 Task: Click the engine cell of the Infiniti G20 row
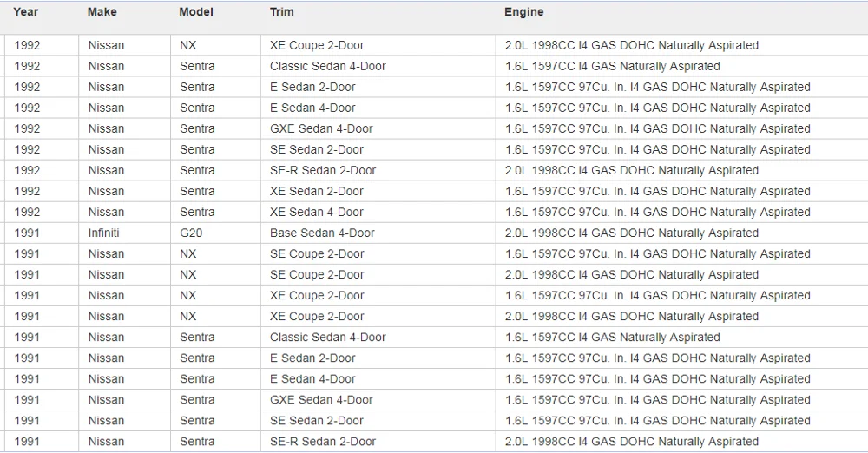[x=632, y=233]
